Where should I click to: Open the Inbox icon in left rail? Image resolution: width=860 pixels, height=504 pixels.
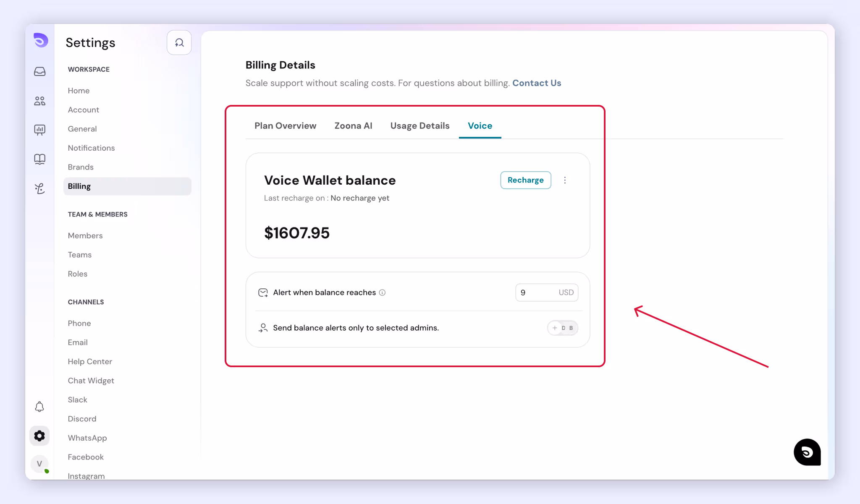40,71
